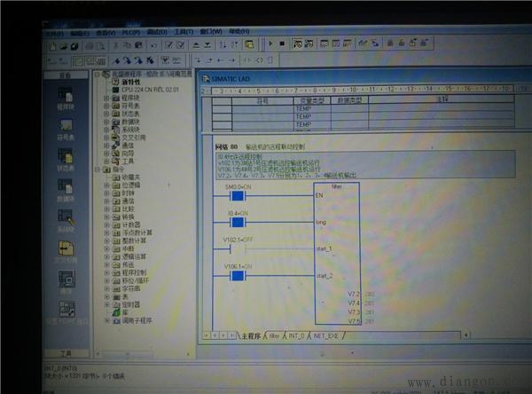This screenshot has height=394, width=532.
Task: Open the 调试(D) menu
Action: pyautogui.click(x=158, y=32)
